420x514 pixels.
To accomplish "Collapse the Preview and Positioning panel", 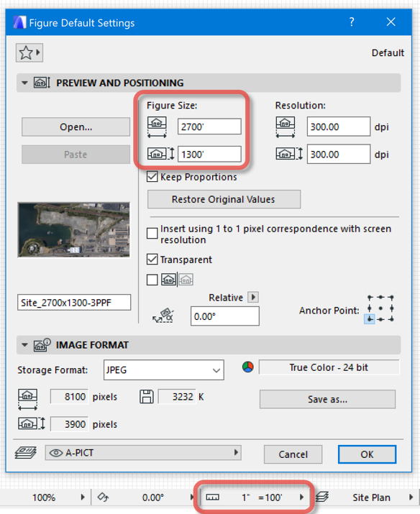I will (x=24, y=83).
